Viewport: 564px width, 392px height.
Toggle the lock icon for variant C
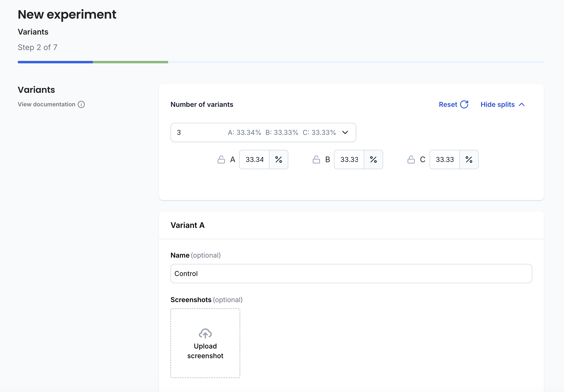point(411,160)
